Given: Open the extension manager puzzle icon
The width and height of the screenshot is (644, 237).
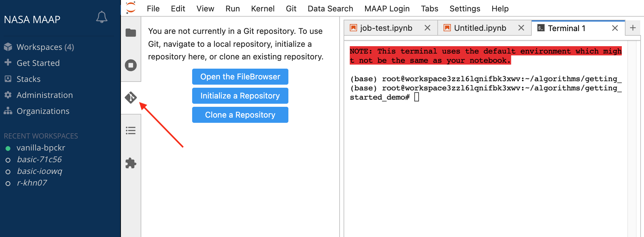Looking at the screenshot, I should 131,163.
